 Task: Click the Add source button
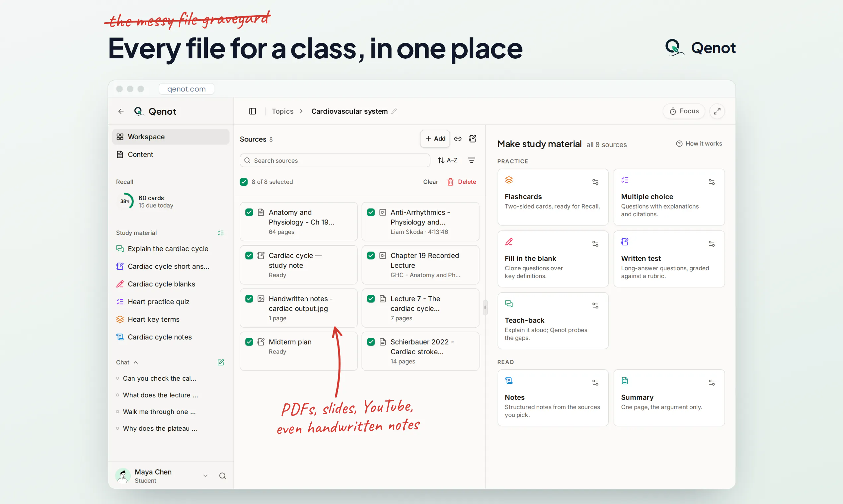(x=435, y=139)
